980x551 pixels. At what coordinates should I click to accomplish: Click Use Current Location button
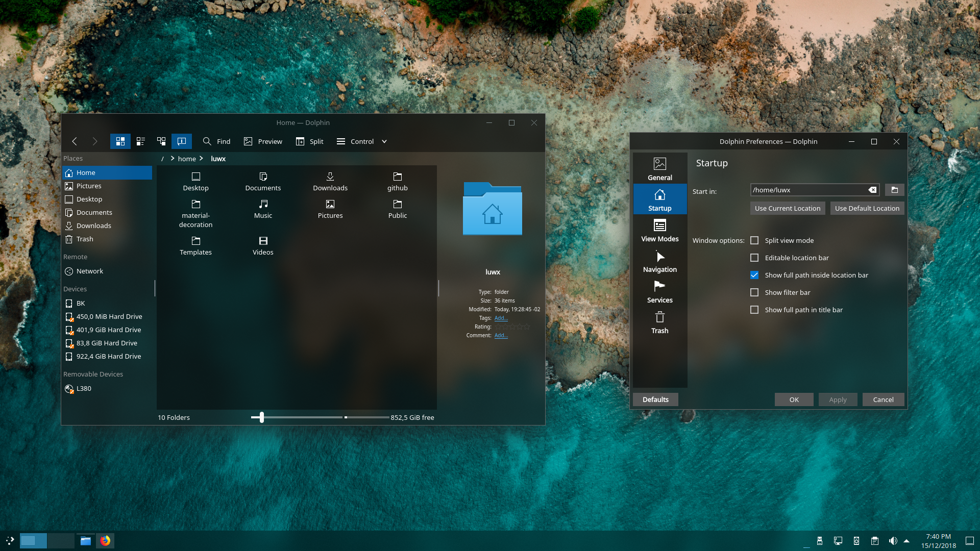tap(788, 208)
